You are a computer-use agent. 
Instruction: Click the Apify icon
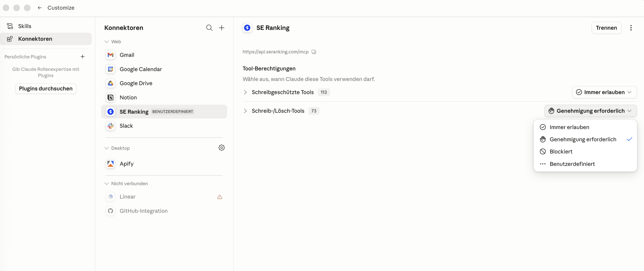[110, 164]
